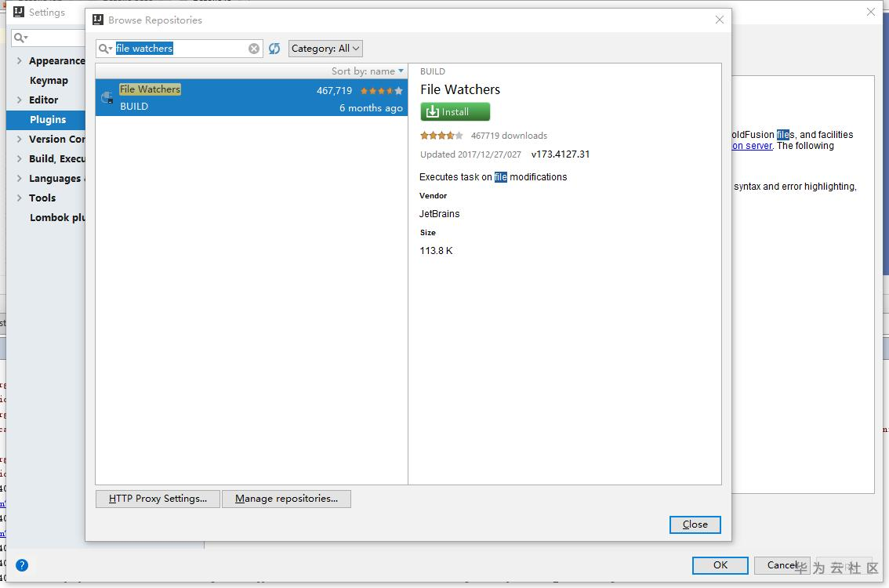Click the '467719 downloads' text

(x=509, y=136)
